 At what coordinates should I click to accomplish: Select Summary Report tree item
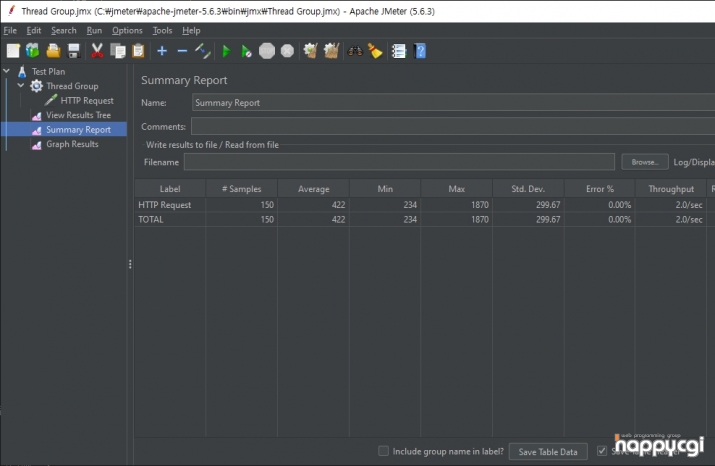pyautogui.click(x=78, y=129)
